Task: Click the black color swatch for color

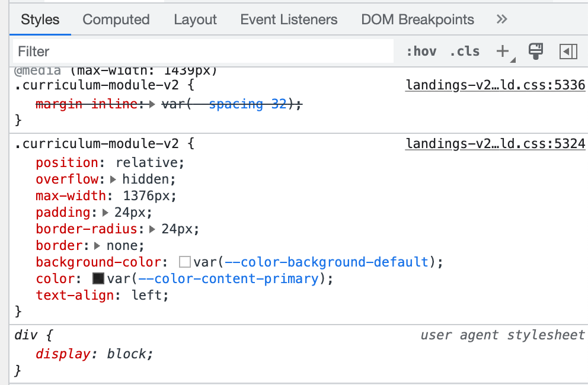Action: point(98,278)
